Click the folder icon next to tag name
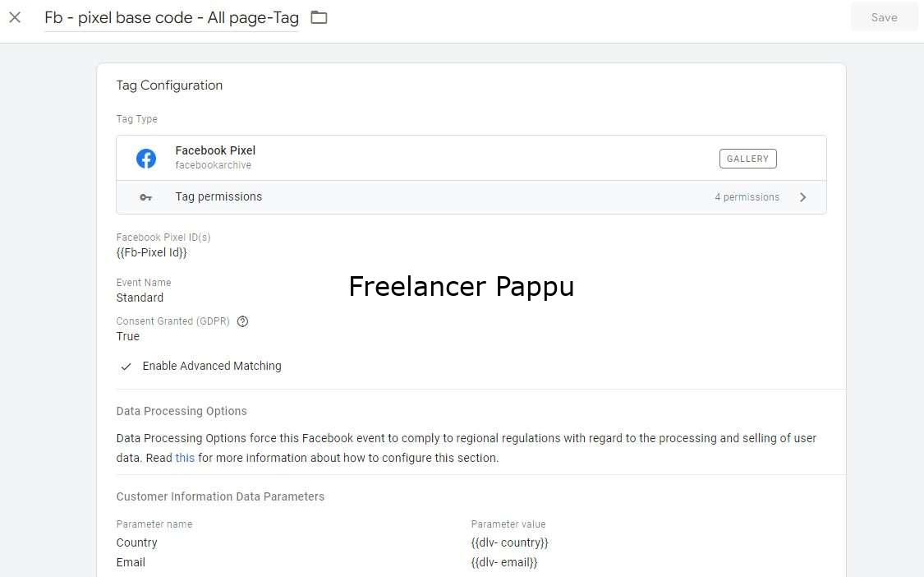 coord(319,18)
